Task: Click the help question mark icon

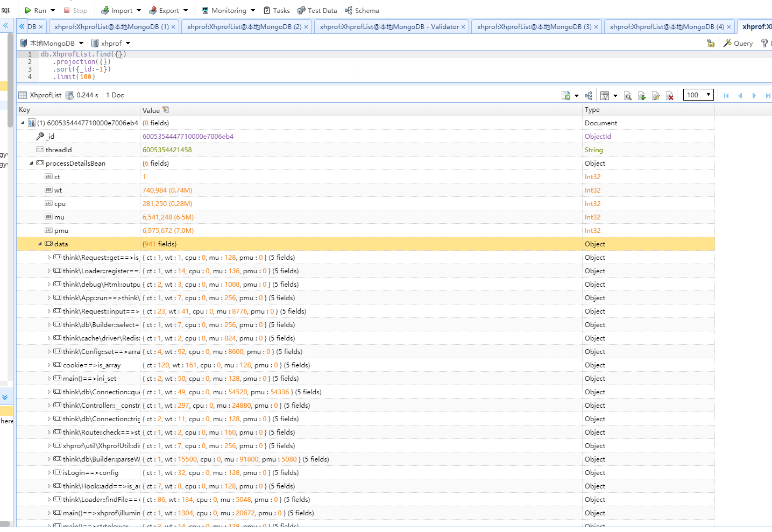Action: (764, 43)
